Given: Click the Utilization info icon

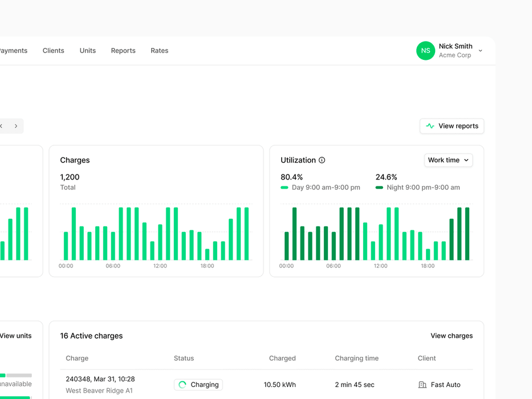Looking at the screenshot, I should pos(322,160).
